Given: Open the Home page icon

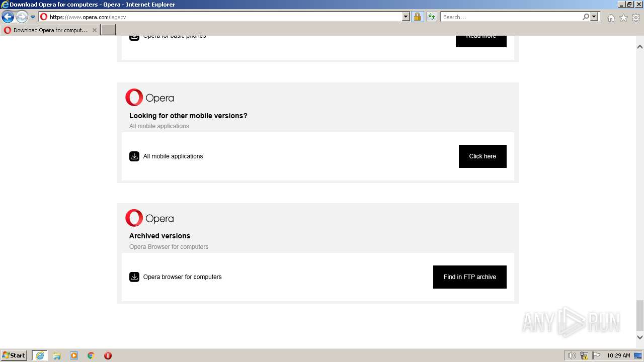Looking at the screenshot, I should click(x=611, y=18).
